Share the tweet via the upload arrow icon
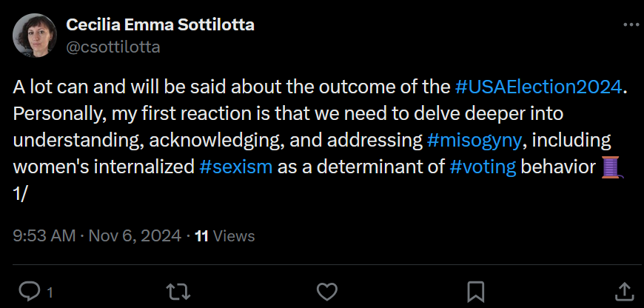This screenshot has height=308, width=644. (x=624, y=291)
